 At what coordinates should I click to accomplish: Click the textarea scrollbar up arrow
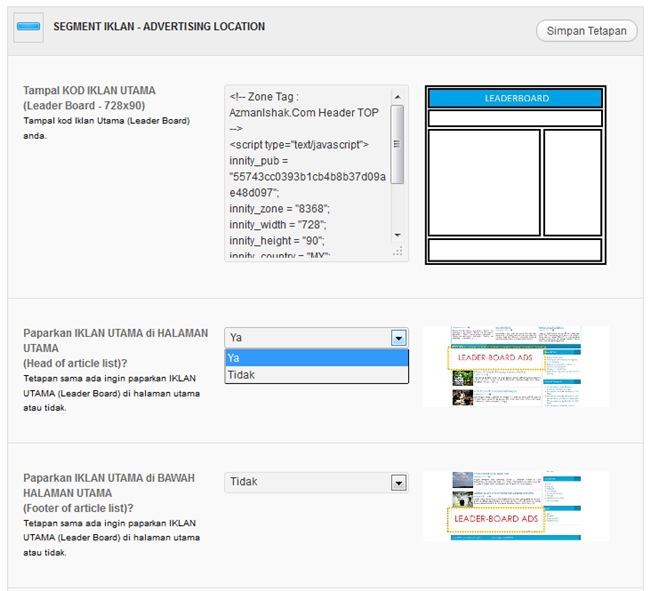click(x=397, y=97)
